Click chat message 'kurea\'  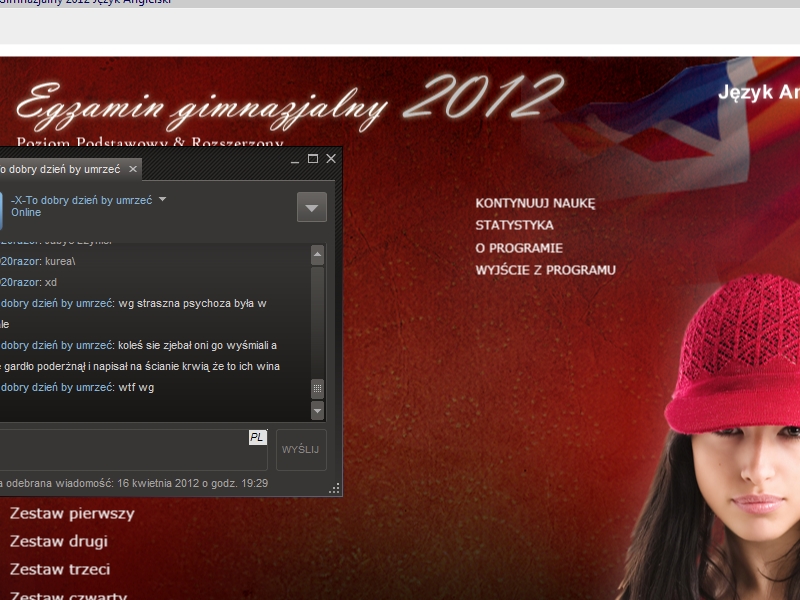pos(60,261)
